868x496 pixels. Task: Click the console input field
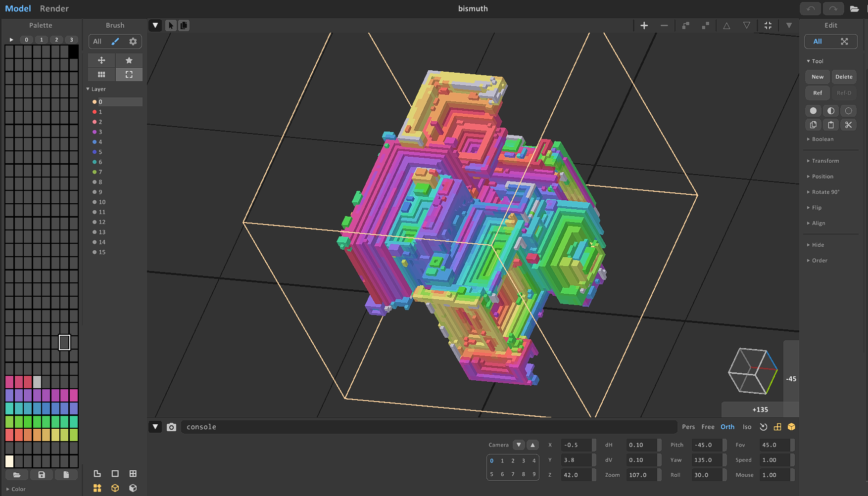[x=429, y=427]
